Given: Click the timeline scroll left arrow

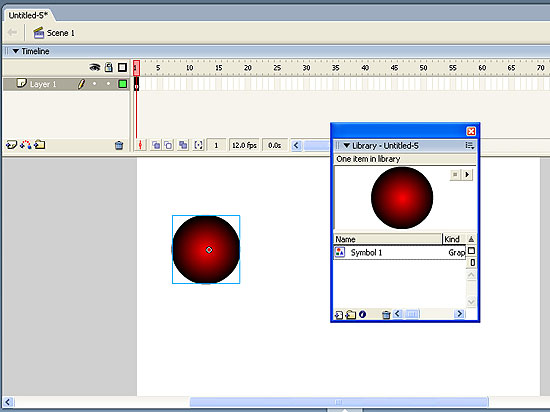Looking at the screenshot, I should coord(296,145).
